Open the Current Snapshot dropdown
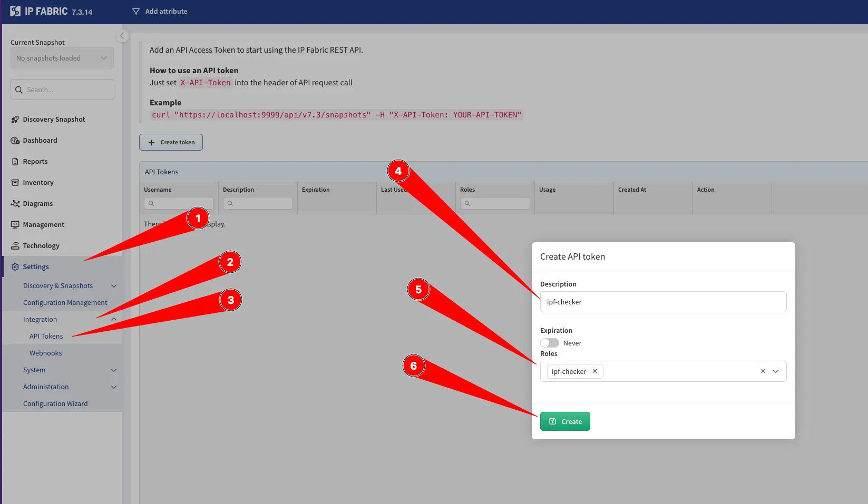Screen dimensions: 868x504 click(x=62, y=58)
